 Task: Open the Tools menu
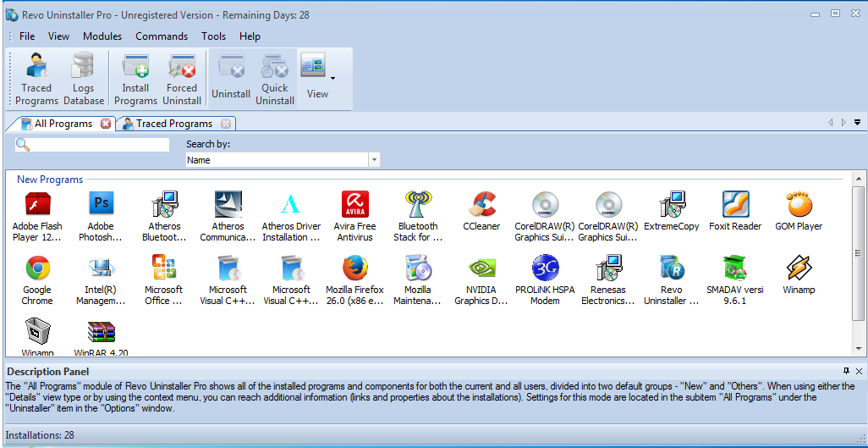[213, 36]
